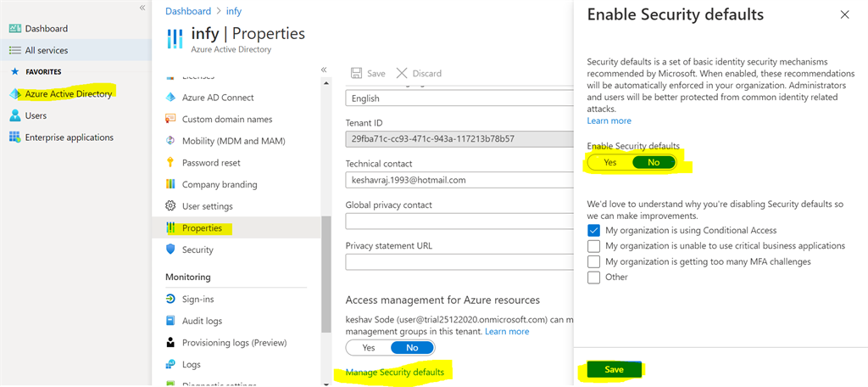
Task: Click the Logs icon under Monitoring
Action: pyautogui.click(x=170, y=364)
